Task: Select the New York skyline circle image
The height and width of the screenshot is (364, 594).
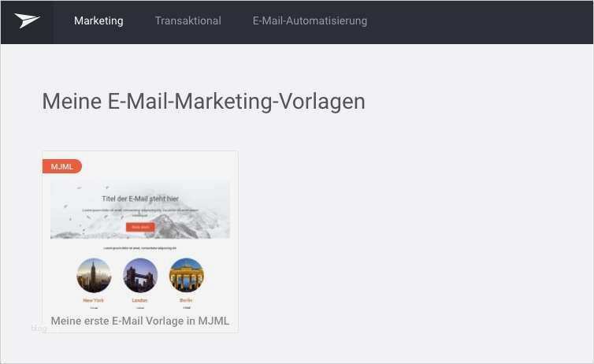Action: click(x=94, y=276)
